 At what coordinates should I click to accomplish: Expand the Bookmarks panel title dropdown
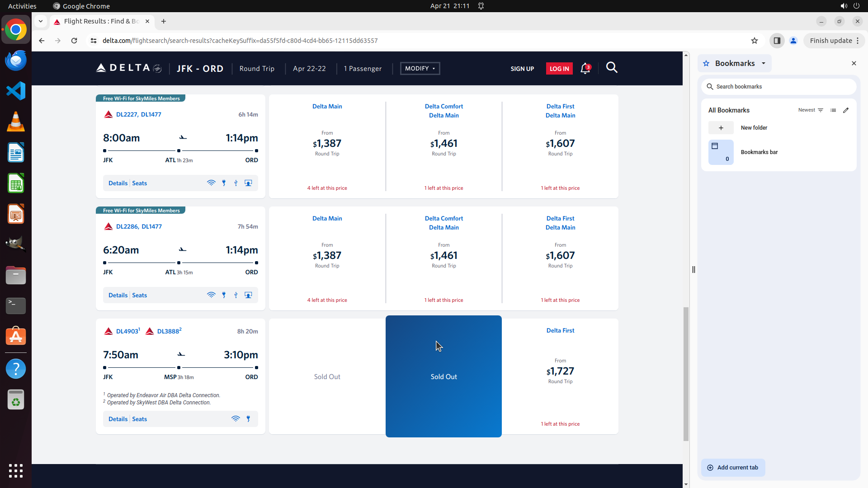coord(764,63)
